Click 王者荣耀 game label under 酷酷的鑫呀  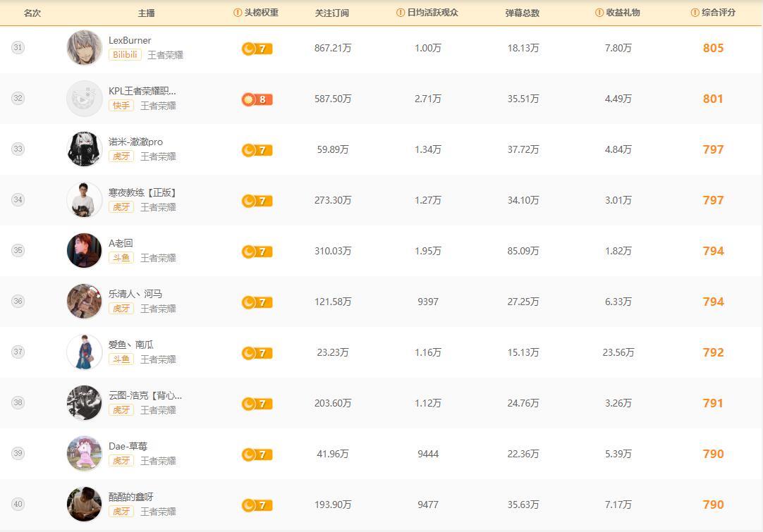point(158,512)
